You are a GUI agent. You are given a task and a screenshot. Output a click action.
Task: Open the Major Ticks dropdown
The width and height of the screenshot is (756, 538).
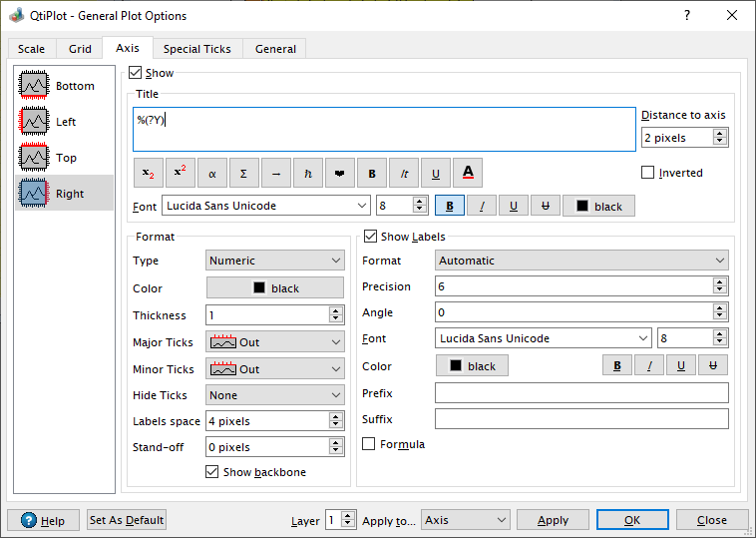[275, 342]
